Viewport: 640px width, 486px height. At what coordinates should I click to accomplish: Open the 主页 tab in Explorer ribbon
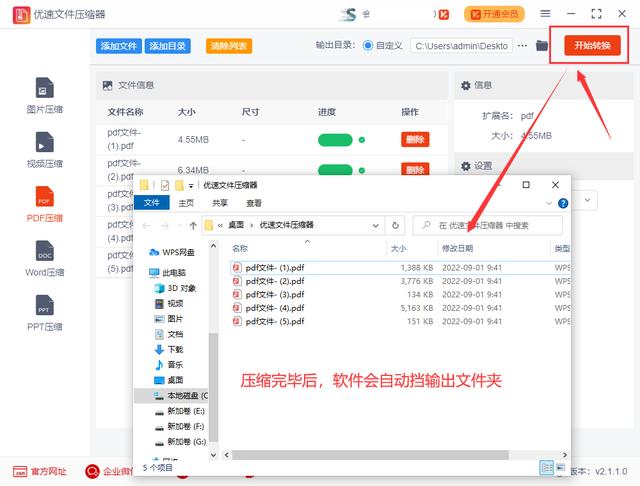pyautogui.click(x=186, y=203)
